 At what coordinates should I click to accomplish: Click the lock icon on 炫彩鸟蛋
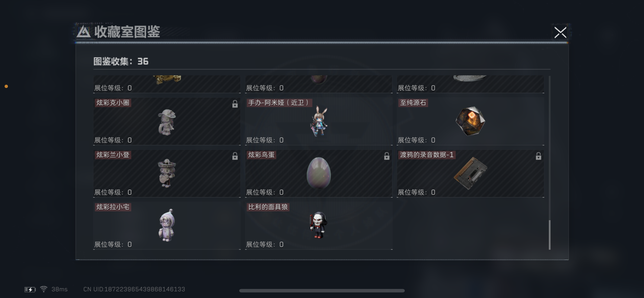coord(386,156)
